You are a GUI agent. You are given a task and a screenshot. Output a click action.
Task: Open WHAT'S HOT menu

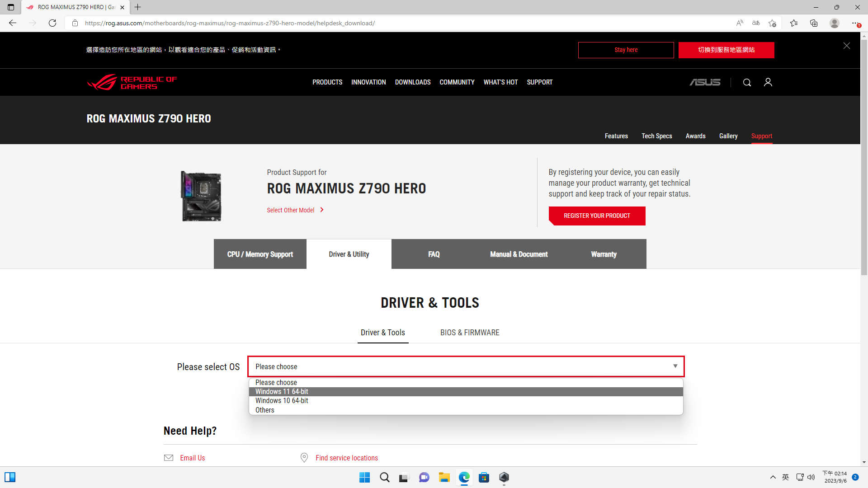[500, 82]
